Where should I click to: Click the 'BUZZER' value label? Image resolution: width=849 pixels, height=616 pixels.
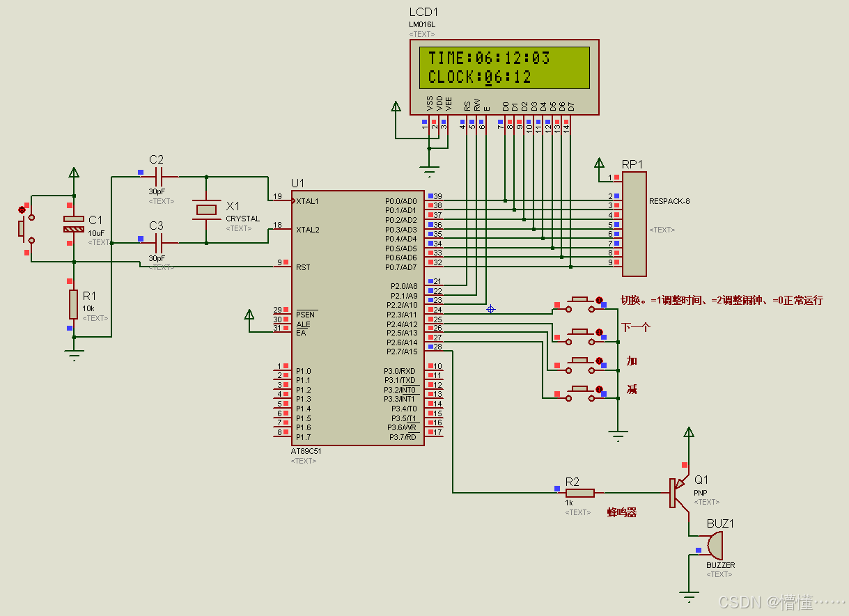click(720, 565)
